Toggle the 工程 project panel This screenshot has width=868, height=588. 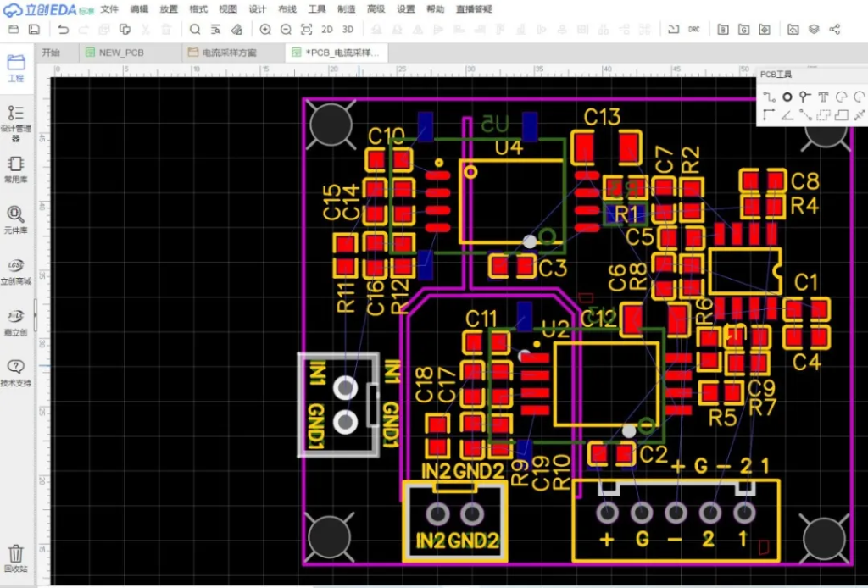[x=15, y=67]
